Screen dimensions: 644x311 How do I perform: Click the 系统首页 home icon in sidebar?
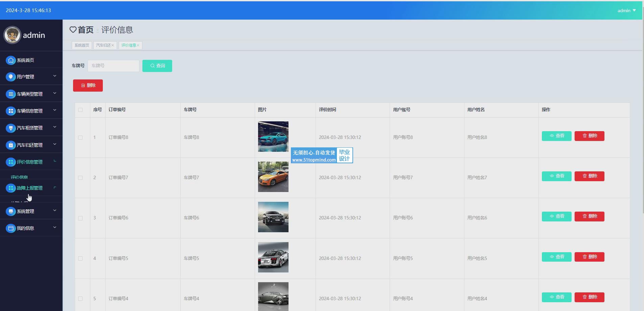pyautogui.click(x=11, y=60)
